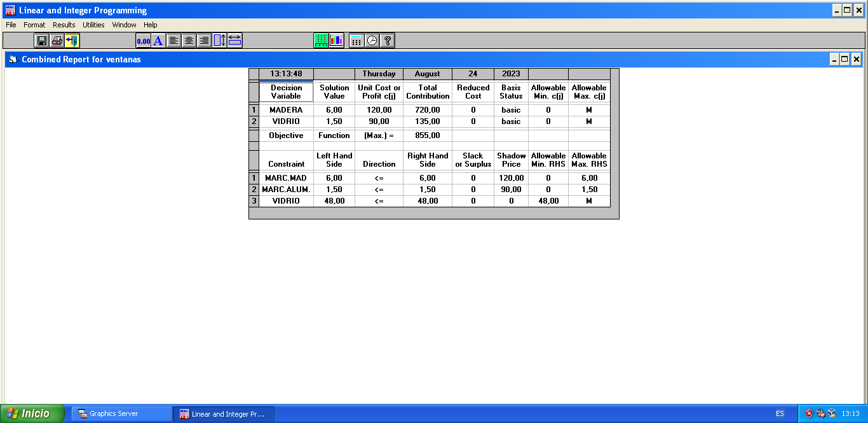Open the Results menu
The height and width of the screenshot is (423, 868).
(x=64, y=25)
